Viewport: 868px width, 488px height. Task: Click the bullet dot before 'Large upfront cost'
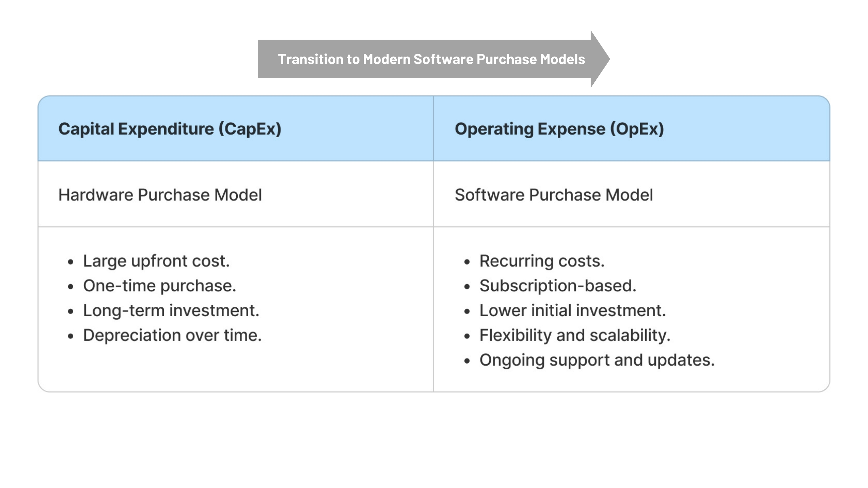pyautogui.click(x=71, y=262)
